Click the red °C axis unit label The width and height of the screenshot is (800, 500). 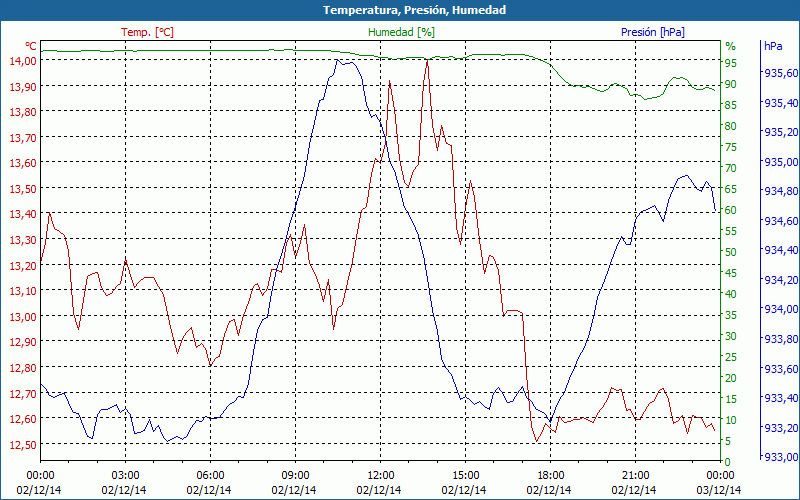[x=31, y=46]
